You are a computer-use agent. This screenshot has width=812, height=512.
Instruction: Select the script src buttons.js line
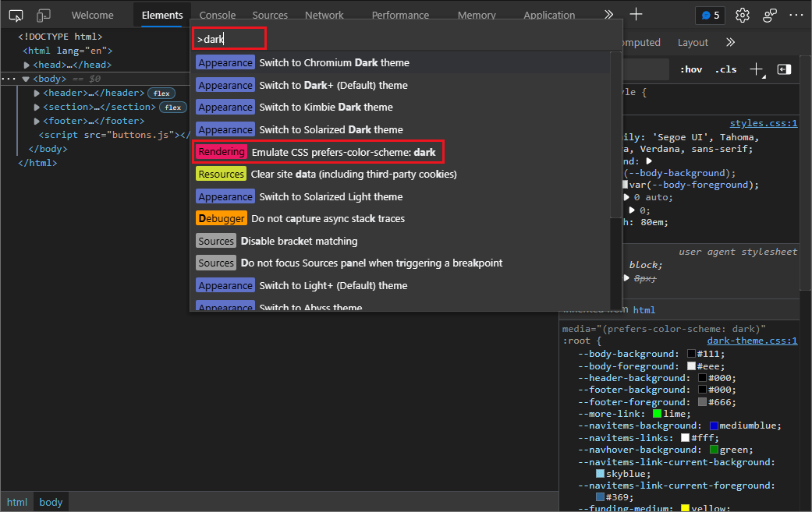(x=115, y=135)
